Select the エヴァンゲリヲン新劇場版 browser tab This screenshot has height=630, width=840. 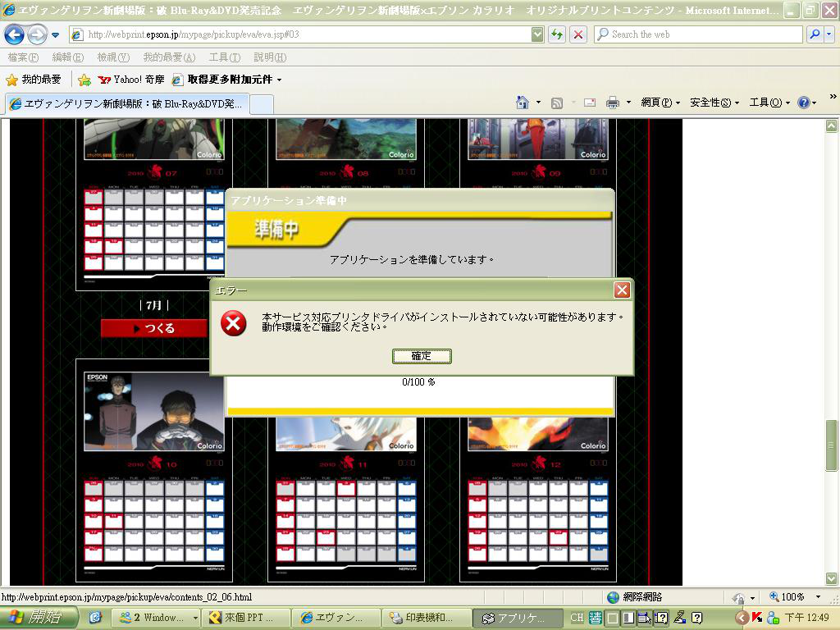pos(127,104)
